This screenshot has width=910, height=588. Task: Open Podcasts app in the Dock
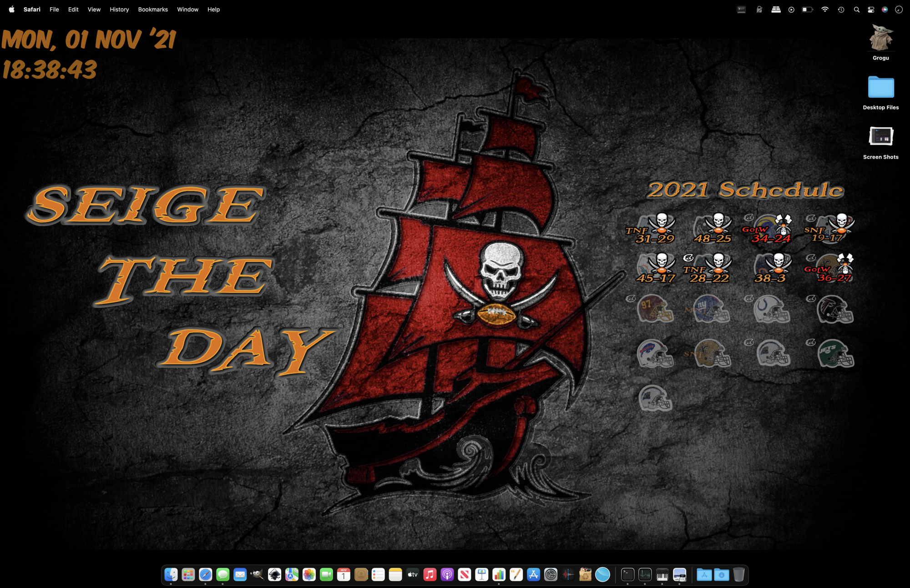(447, 574)
